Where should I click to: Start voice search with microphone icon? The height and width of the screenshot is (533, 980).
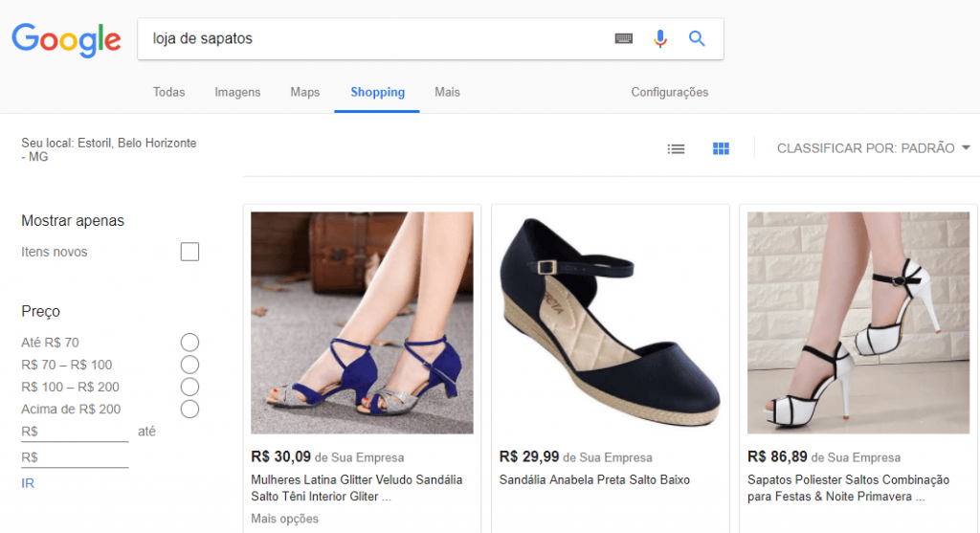tap(660, 38)
